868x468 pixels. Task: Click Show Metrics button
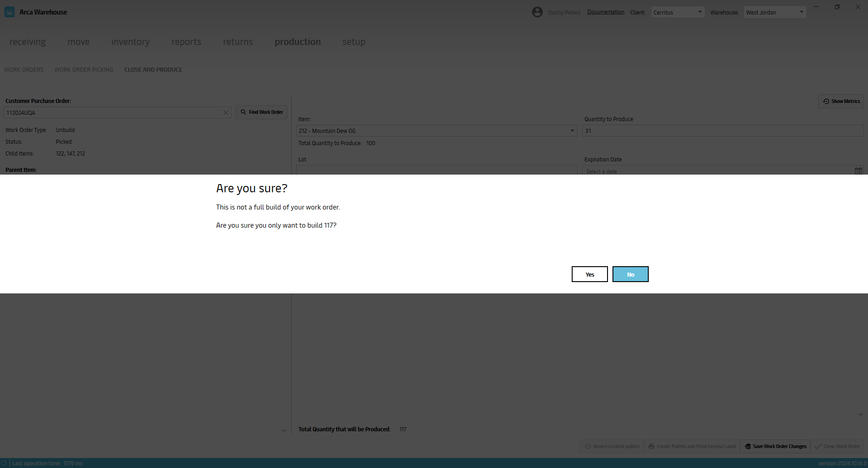pos(841,102)
